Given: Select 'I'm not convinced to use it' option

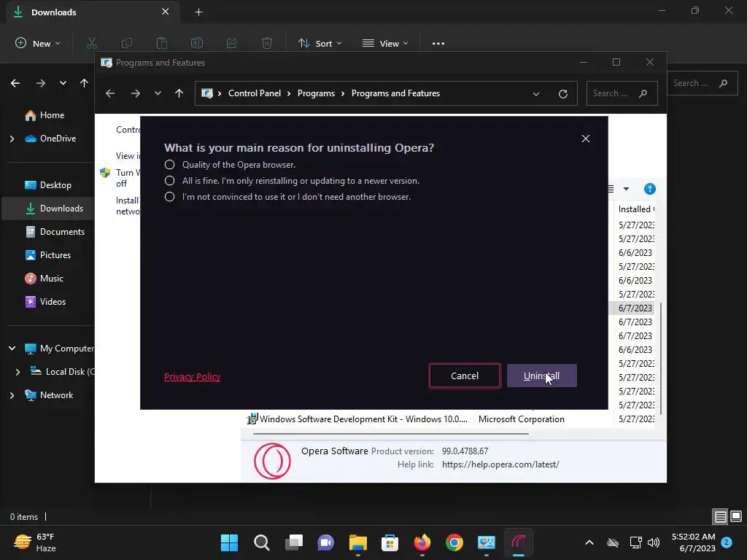Looking at the screenshot, I should (x=169, y=197).
